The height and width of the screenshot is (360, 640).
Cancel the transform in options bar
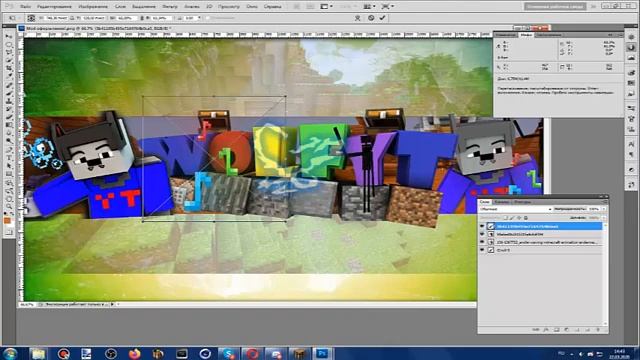click(x=371, y=18)
